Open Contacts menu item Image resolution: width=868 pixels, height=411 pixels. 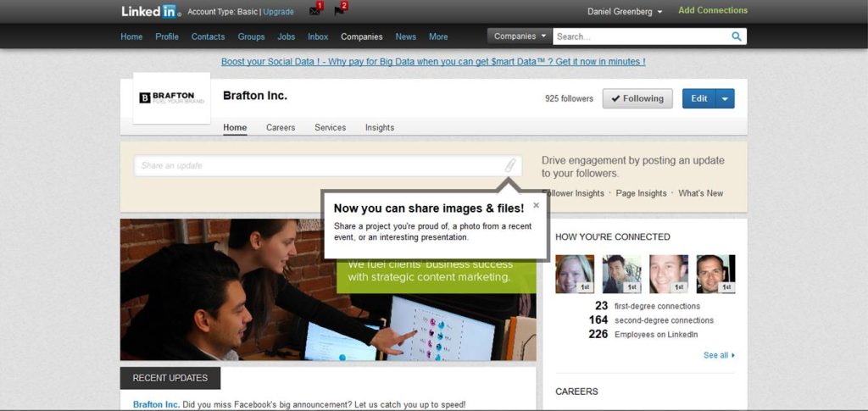[209, 36]
